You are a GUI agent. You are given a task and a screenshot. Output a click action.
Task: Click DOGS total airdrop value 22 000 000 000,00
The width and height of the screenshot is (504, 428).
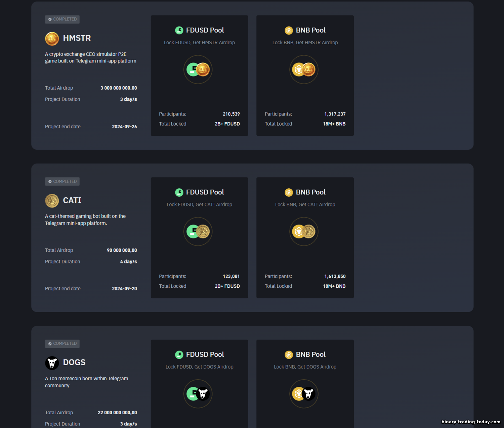[x=117, y=413]
